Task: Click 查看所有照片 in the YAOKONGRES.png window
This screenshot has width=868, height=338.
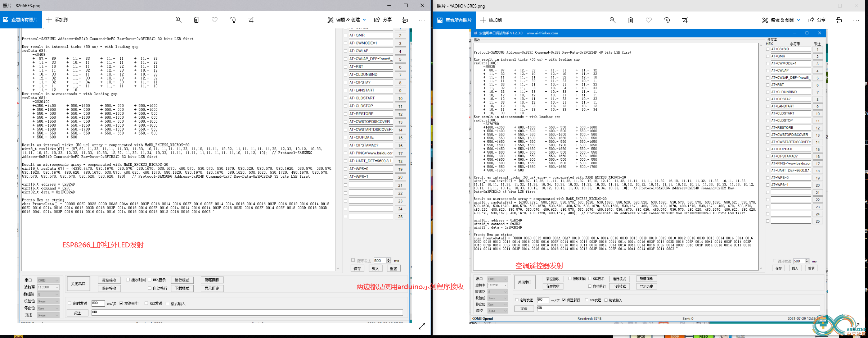Action: (455, 20)
